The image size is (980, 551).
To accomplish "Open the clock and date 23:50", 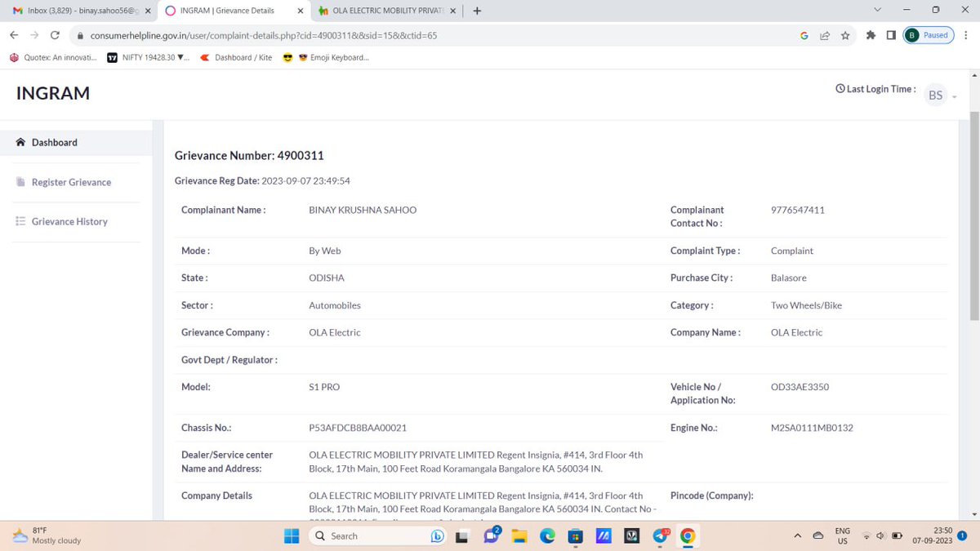I will 932,535.
